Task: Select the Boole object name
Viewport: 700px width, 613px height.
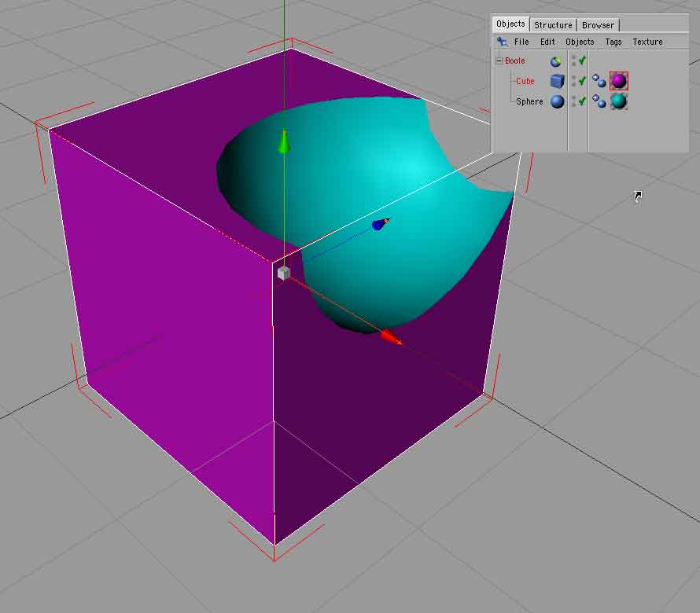Action: click(x=514, y=61)
